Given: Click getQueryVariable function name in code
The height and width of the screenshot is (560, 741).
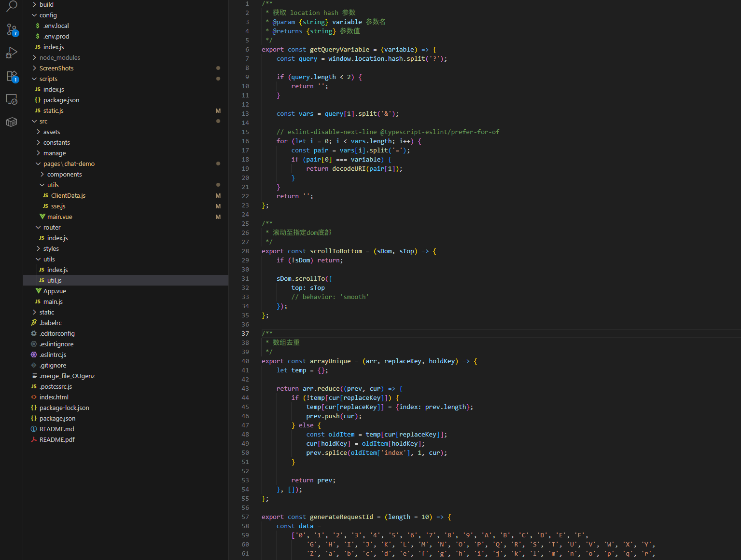Looking at the screenshot, I should click(339, 49).
